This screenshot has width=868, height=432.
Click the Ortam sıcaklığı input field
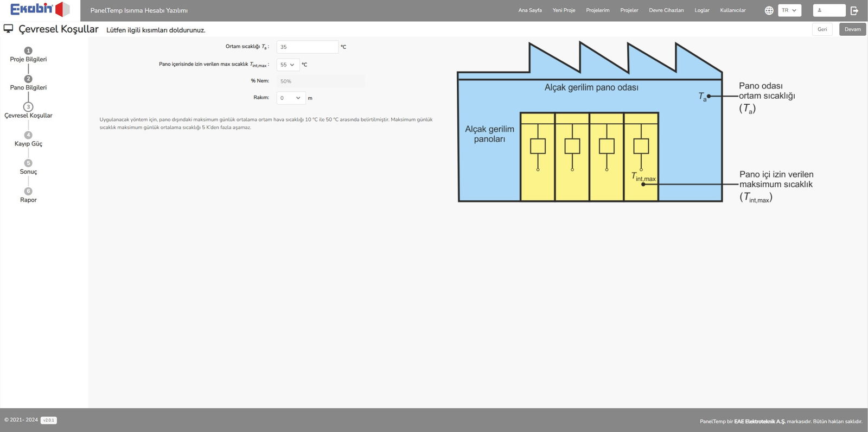307,47
